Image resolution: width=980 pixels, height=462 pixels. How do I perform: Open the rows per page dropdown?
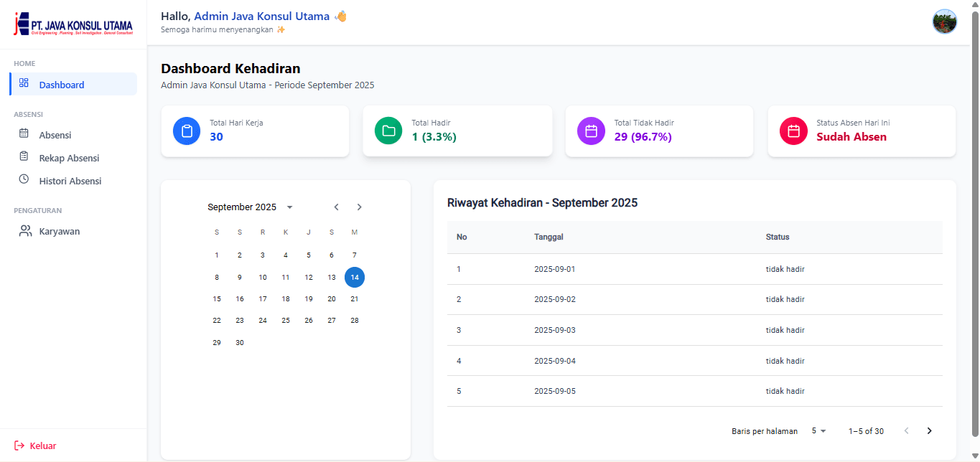tap(818, 431)
